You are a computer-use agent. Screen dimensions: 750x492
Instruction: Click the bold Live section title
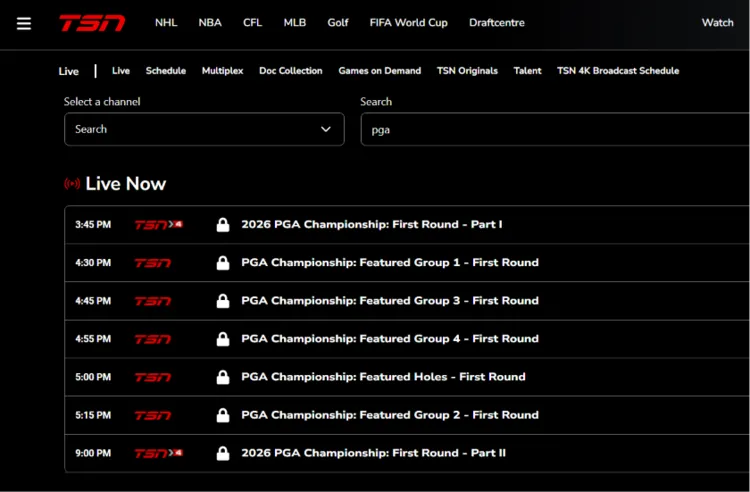68,71
